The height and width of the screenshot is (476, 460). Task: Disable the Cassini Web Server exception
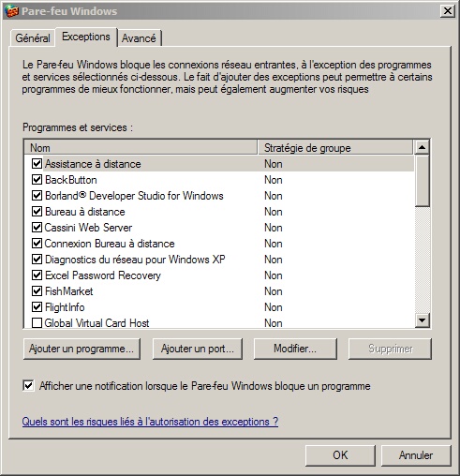click(37, 227)
